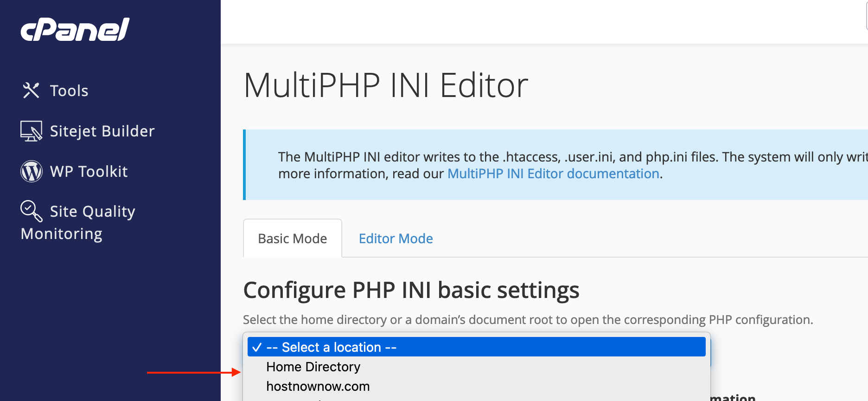
Task: Choose '-- Select a location --' option
Action: [477, 347]
